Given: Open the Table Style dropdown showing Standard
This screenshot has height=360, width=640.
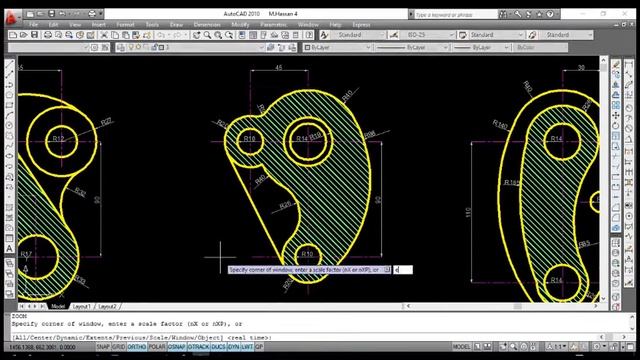Looking at the screenshot, I should (496, 35).
